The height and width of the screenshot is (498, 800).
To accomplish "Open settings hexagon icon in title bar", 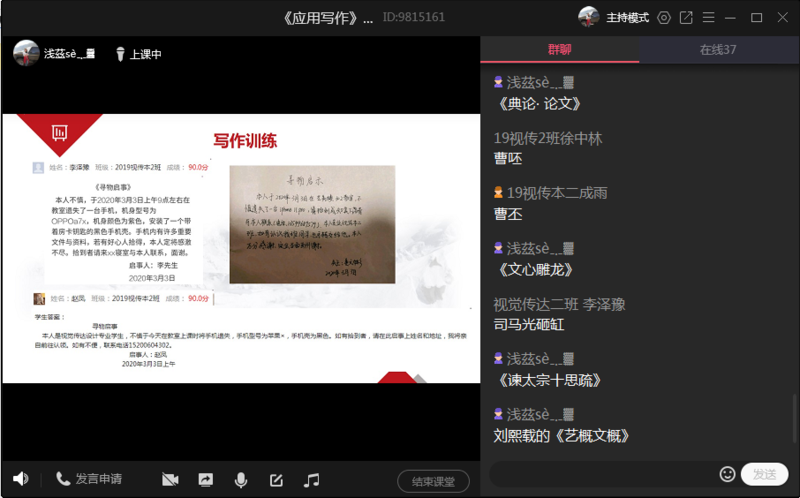I will pos(664,18).
